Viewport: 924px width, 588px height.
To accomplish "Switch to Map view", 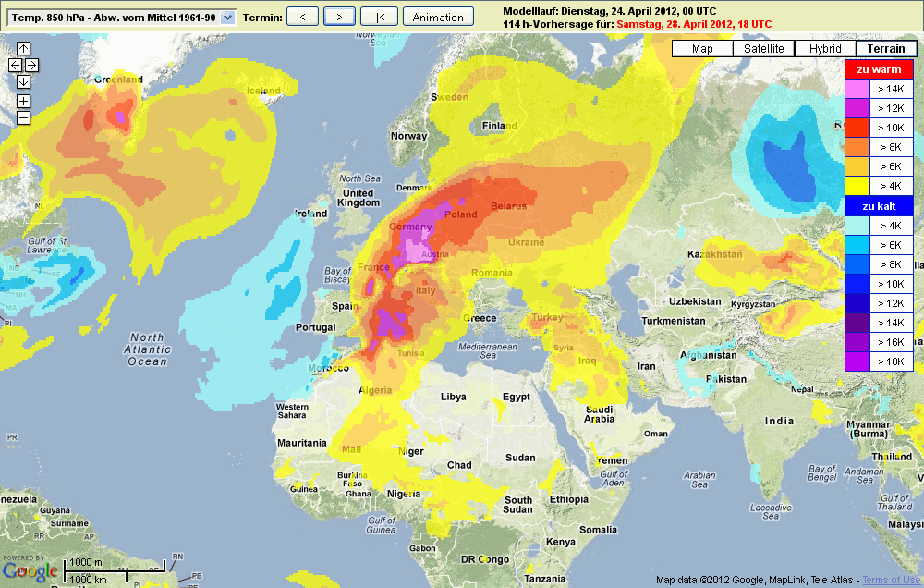I will [x=702, y=49].
